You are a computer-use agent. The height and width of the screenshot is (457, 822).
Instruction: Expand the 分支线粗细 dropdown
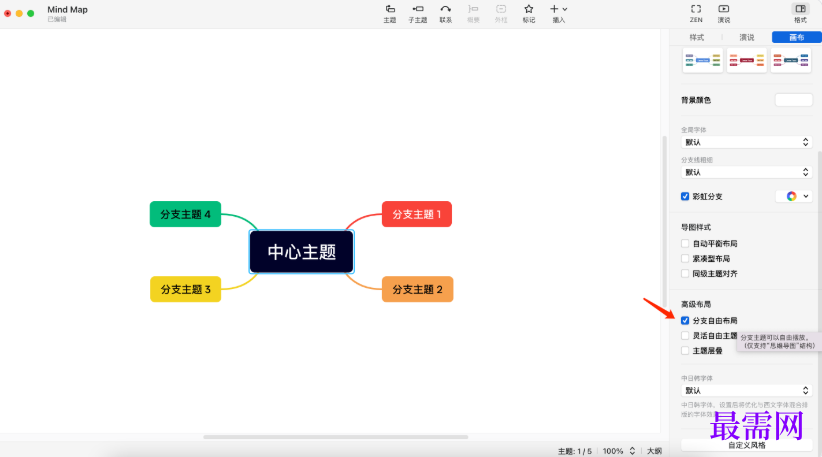coord(745,172)
